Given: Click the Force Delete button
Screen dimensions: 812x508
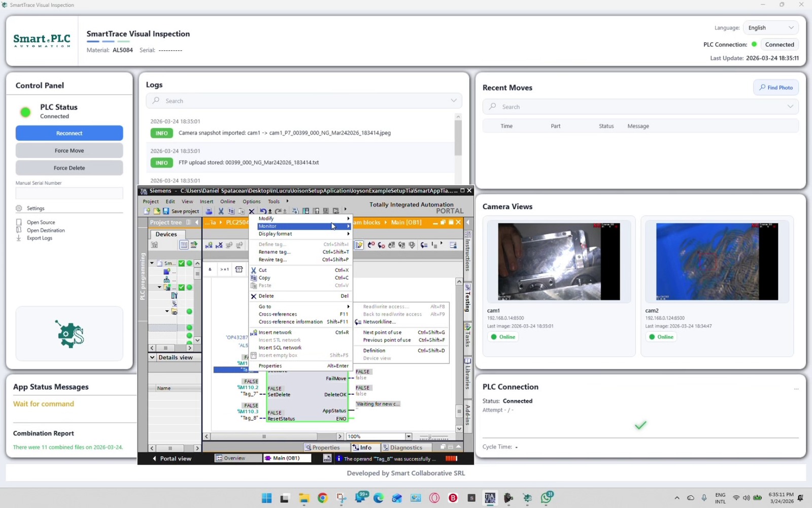Looking at the screenshot, I should (x=69, y=168).
